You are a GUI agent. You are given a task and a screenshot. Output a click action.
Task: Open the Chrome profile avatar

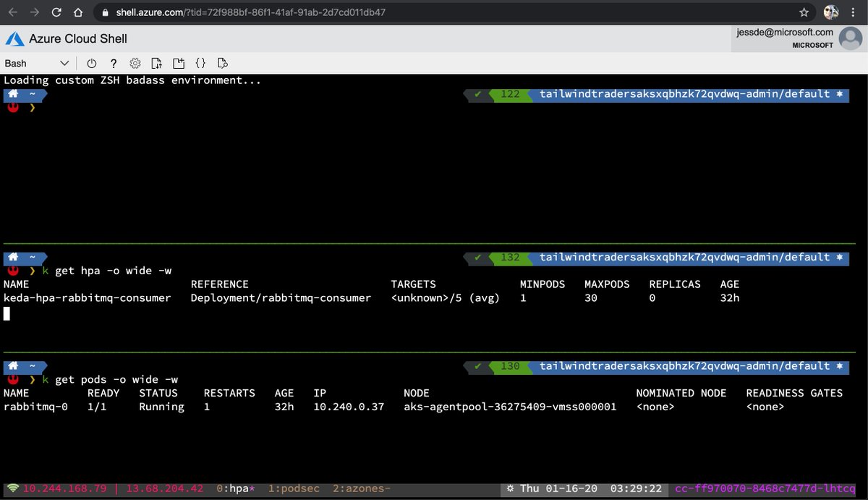pyautogui.click(x=831, y=12)
